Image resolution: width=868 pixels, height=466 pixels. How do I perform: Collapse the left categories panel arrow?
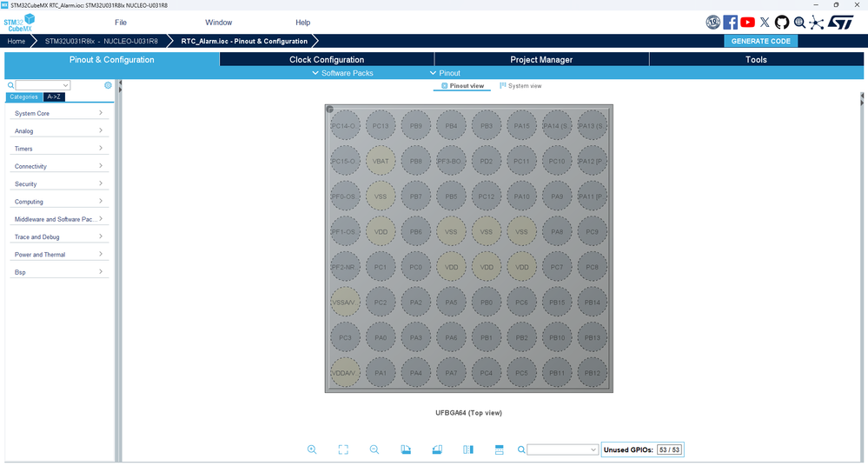(120, 83)
